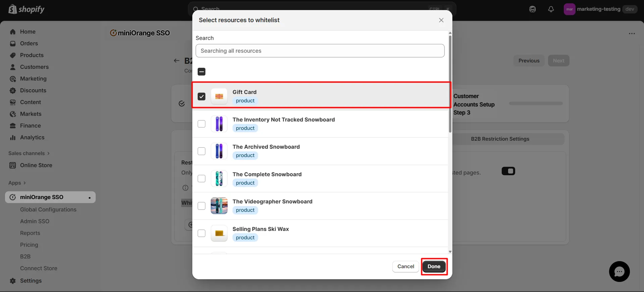Click the Customers person icon

pyautogui.click(x=13, y=67)
